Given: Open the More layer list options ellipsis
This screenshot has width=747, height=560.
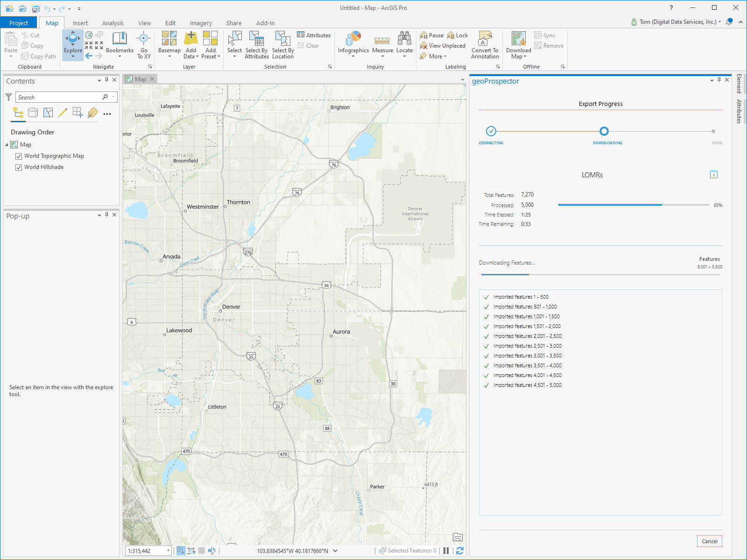Looking at the screenshot, I should [107, 114].
